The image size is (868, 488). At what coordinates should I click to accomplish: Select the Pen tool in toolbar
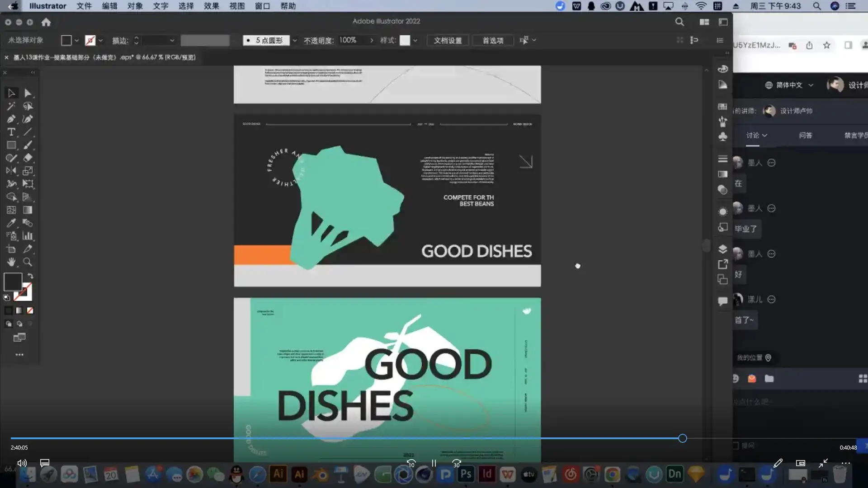(11, 119)
